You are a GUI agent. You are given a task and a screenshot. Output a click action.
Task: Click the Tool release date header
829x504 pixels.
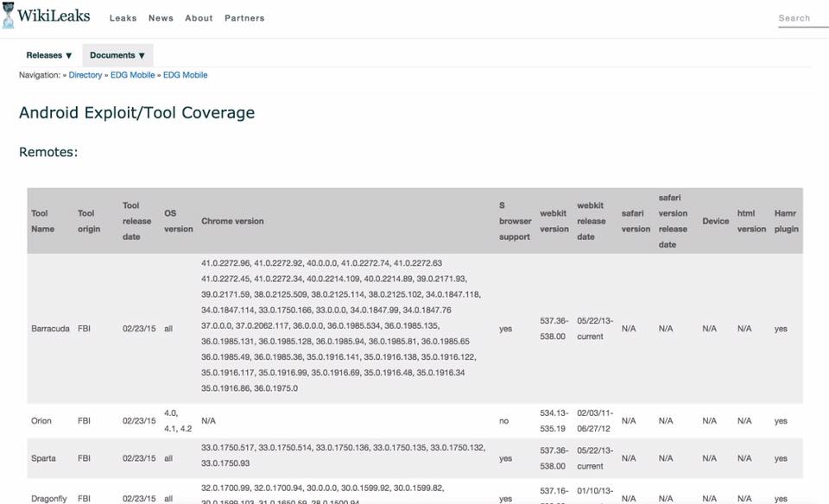137,221
